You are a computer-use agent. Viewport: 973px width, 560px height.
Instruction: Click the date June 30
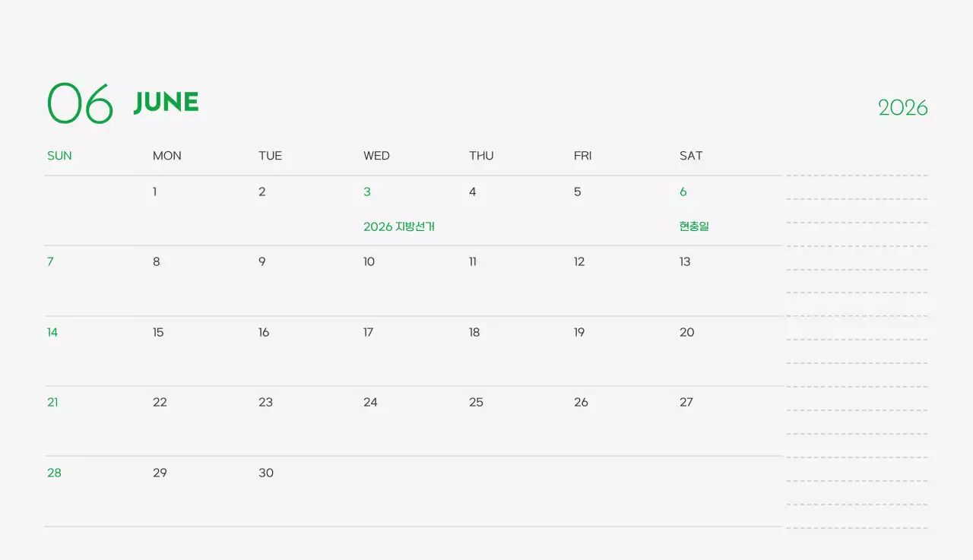pos(266,473)
